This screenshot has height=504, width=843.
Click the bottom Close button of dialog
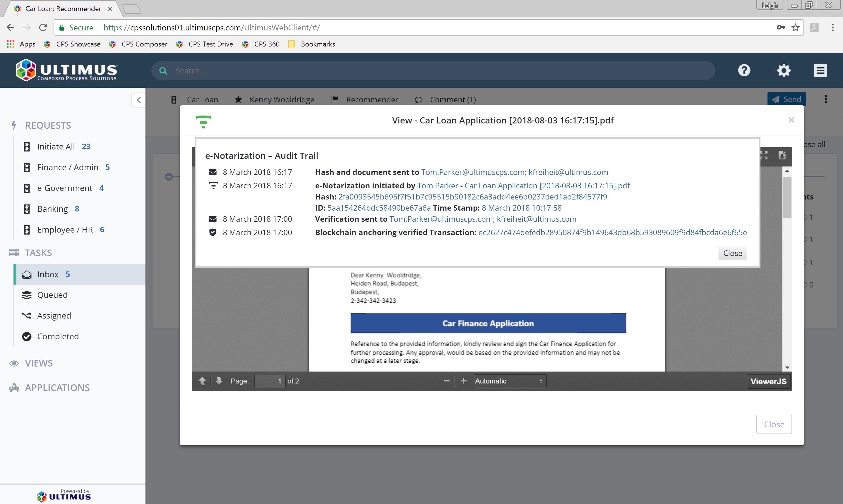pyautogui.click(x=774, y=424)
